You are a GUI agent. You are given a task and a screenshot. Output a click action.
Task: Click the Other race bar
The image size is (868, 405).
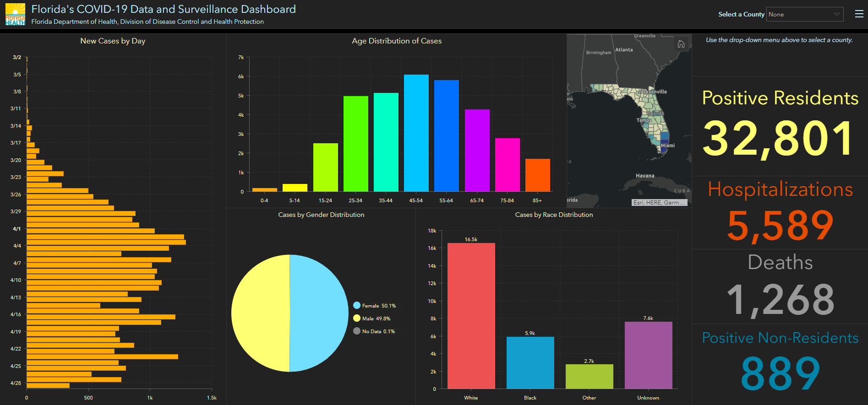[x=589, y=377]
